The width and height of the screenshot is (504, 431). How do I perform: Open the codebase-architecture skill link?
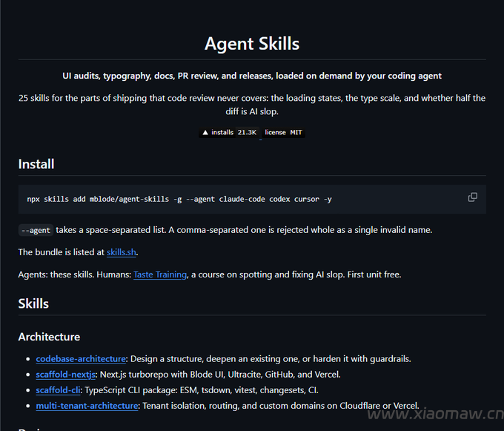(81, 359)
